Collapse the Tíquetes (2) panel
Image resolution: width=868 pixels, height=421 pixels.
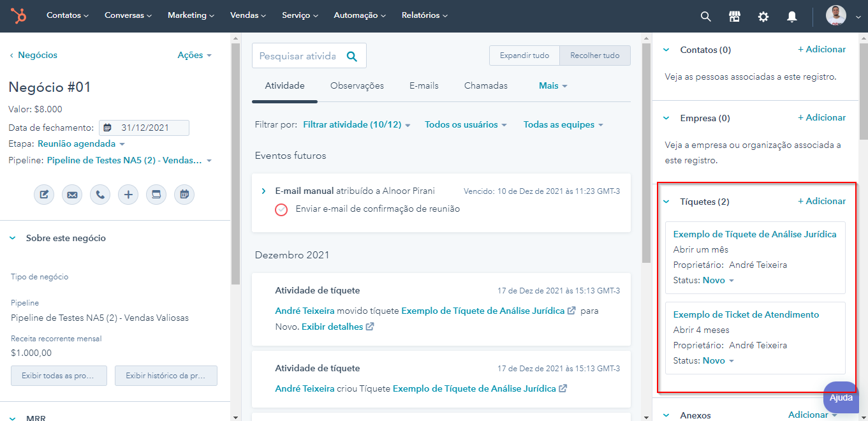tap(665, 201)
